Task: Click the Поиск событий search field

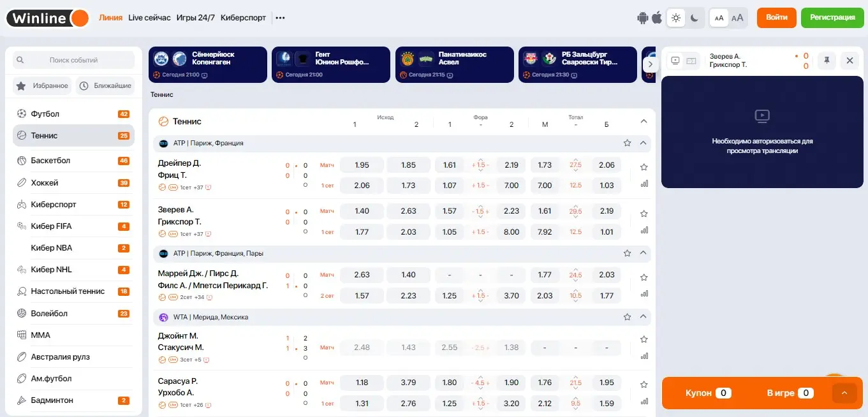Action: point(73,60)
